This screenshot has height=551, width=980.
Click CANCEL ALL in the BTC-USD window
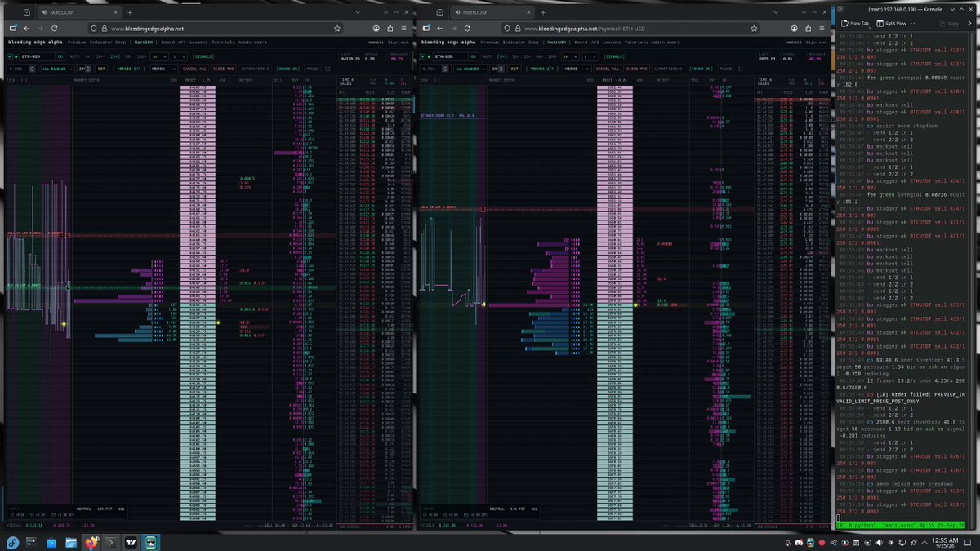pos(194,69)
